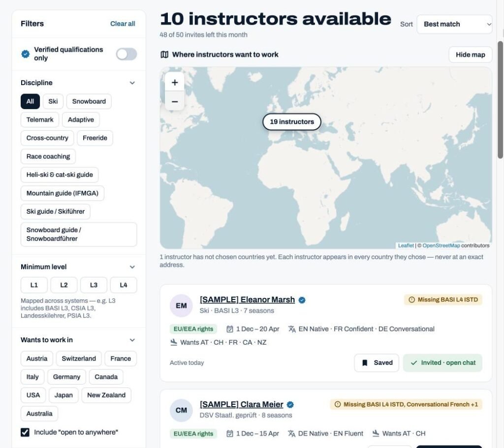Click calendar icon beside 1 Dec – 15 Apr
Screen dimensions: 504x448
click(229, 434)
